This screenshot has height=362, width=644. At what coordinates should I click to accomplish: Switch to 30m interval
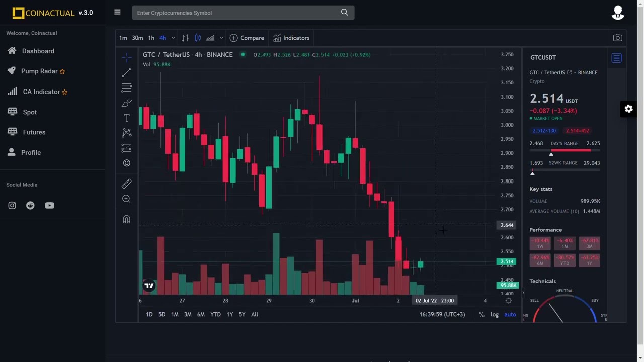coord(137,38)
